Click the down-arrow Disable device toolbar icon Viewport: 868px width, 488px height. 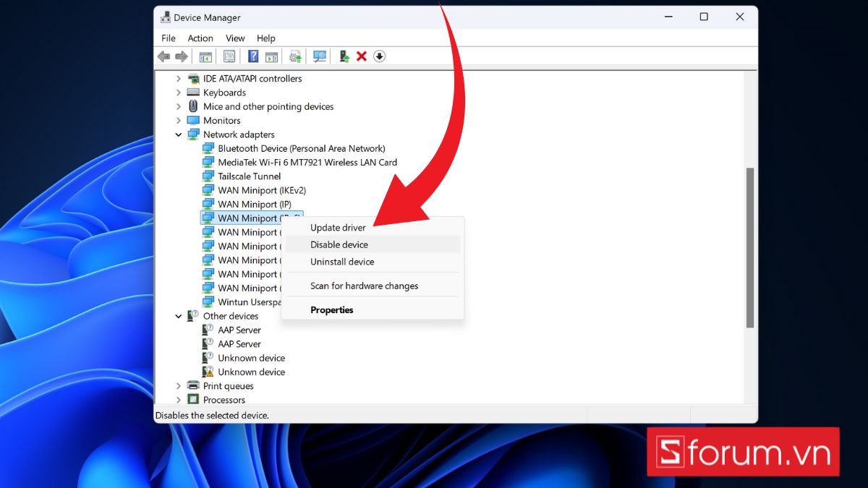tap(380, 56)
